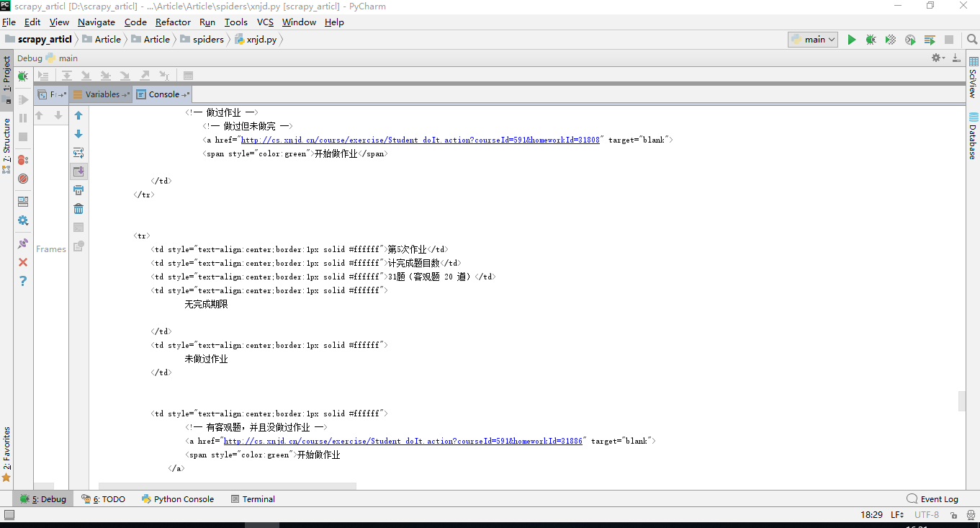Click spiders folder in breadcrumb
980x528 pixels.
pyautogui.click(x=202, y=40)
